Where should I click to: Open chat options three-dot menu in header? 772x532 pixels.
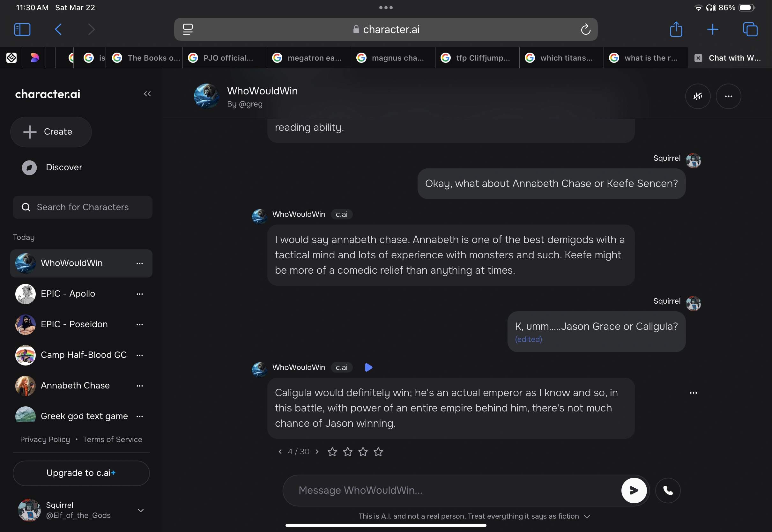coord(728,96)
